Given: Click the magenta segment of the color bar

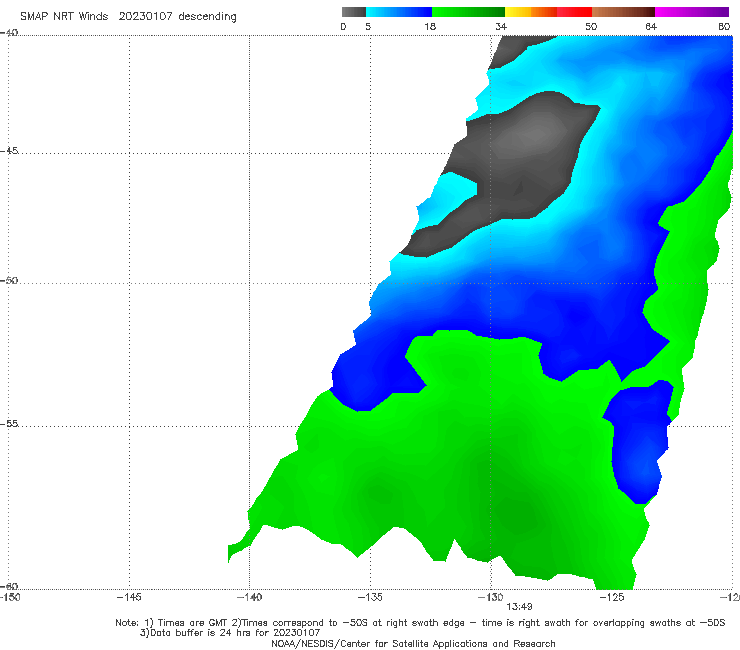Looking at the screenshot, I should [x=692, y=12].
